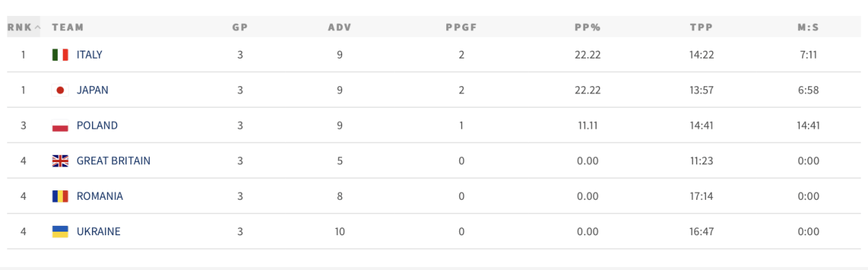Sort by ADV column header
Image resolution: width=868 pixels, height=270 pixels.
click(339, 28)
